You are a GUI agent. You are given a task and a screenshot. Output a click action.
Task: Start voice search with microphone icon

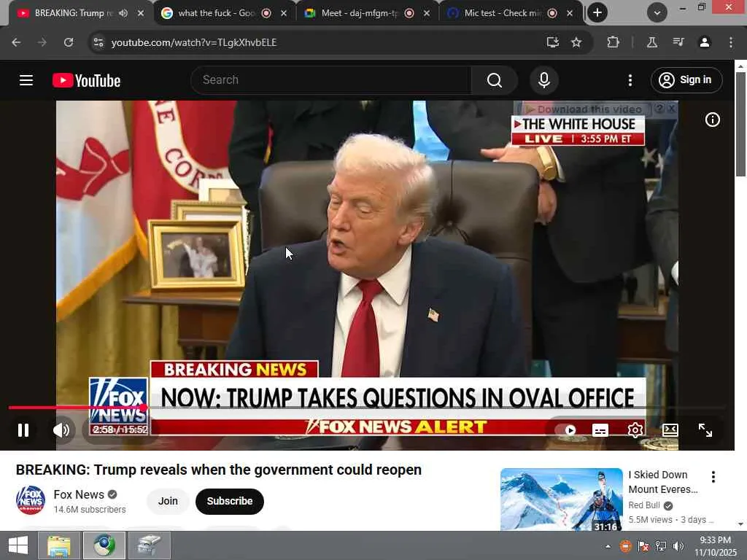coord(544,80)
